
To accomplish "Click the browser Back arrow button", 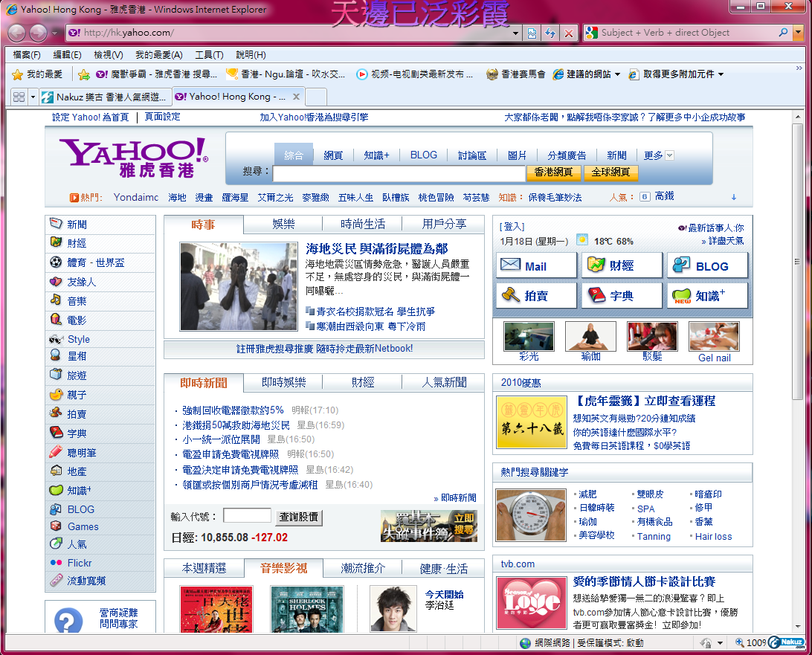I will coord(16,33).
